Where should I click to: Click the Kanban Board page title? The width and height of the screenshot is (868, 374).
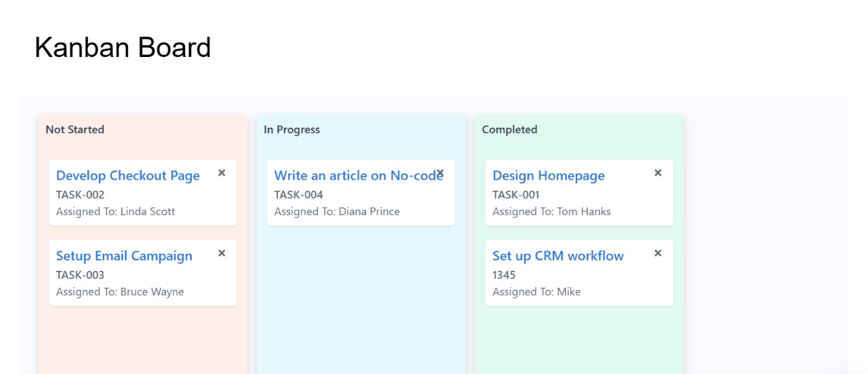pyautogui.click(x=123, y=48)
